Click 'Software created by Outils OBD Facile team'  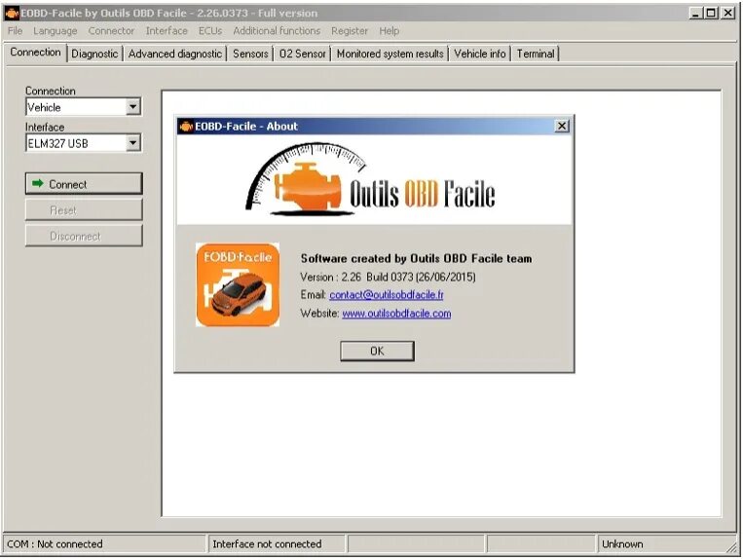(x=416, y=259)
